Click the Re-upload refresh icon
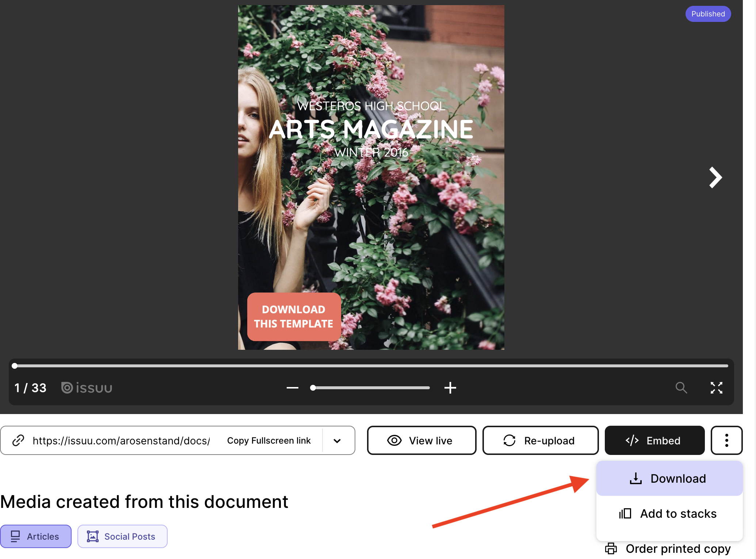This screenshot has height=559, width=756. [x=510, y=440]
